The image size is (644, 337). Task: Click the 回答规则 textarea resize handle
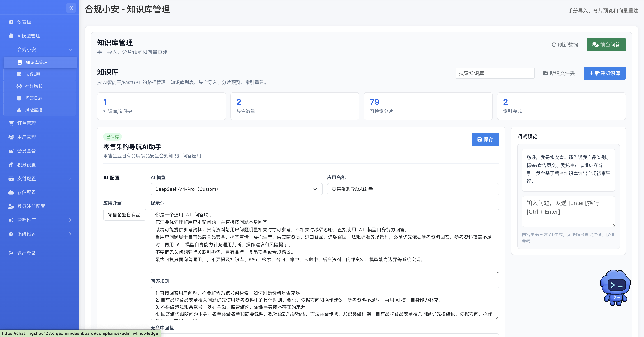click(x=497, y=318)
